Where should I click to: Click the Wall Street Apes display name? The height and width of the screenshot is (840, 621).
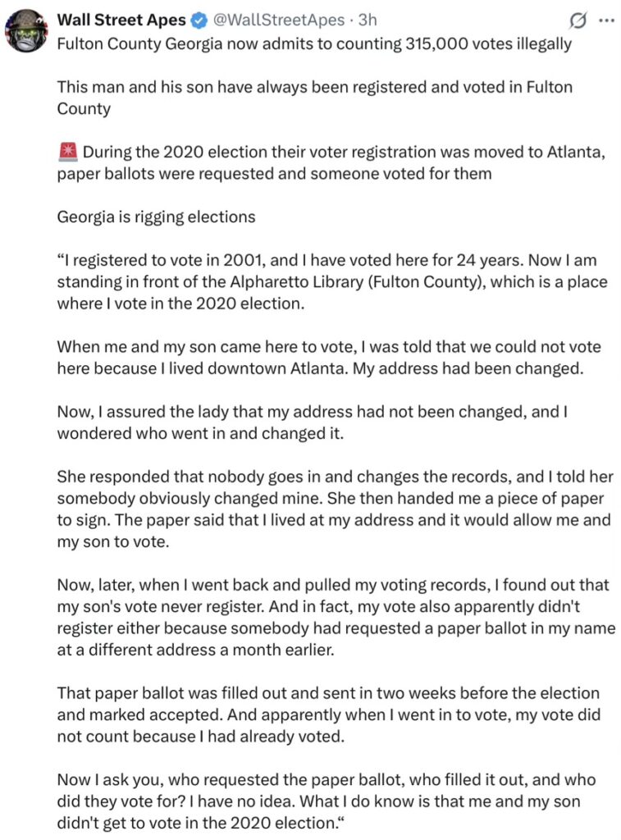click(121, 20)
